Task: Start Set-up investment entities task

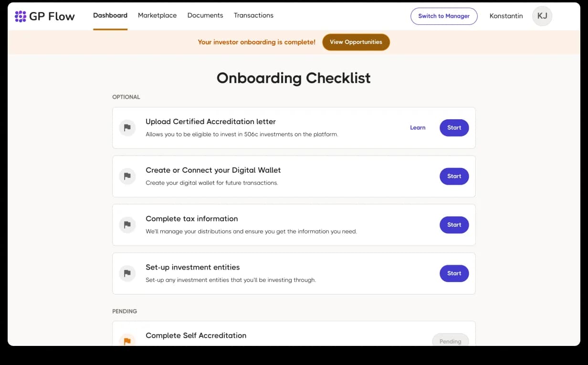Action: (454, 273)
